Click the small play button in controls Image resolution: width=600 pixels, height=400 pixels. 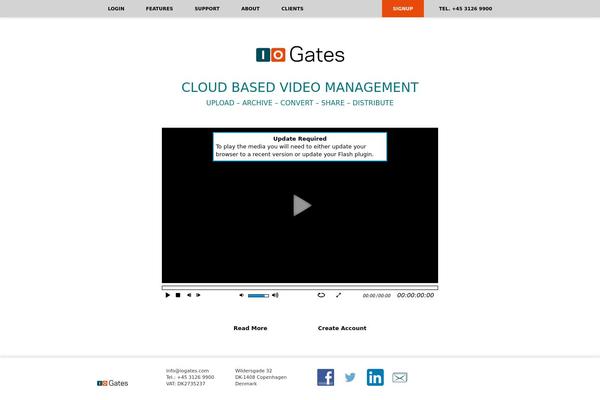click(x=168, y=295)
